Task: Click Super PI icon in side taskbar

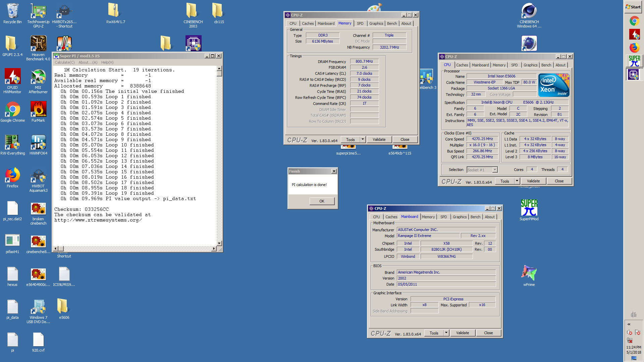Action: click(634, 61)
